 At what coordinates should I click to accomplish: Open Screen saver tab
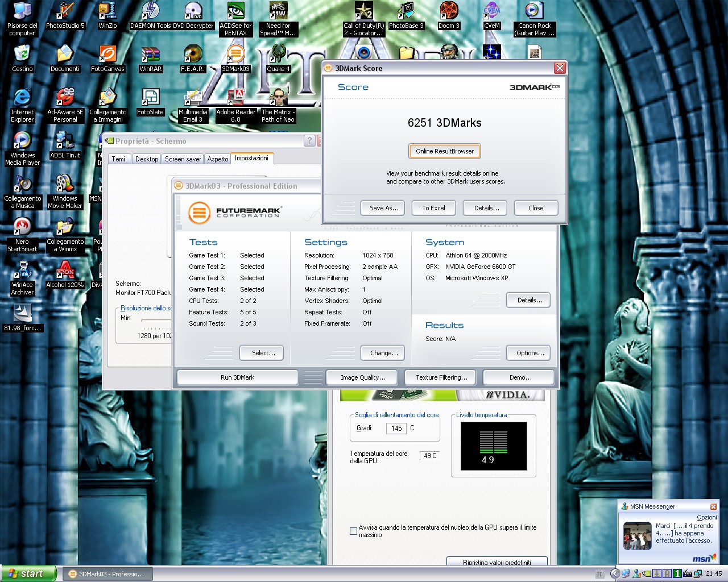(x=183, y=159)
